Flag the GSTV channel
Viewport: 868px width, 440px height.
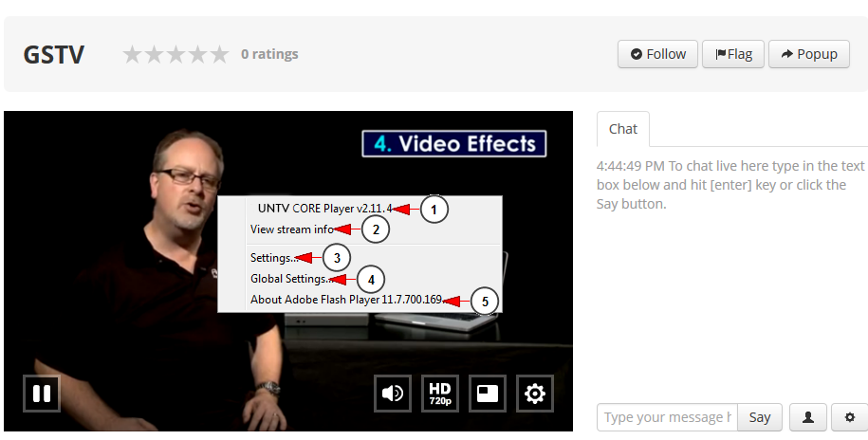coord(733,54)
